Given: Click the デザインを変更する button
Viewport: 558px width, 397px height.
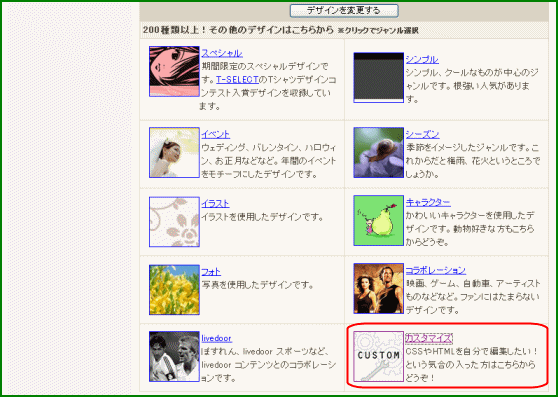Looking at the screenshot, I should coord(344,11).
